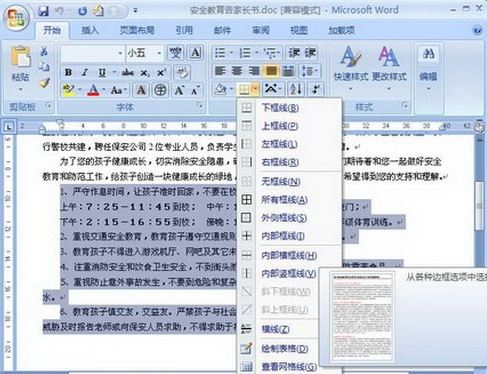Select 下框线(B) bottom border menu item
The image size is (487, 374).
tap(289, 108)
